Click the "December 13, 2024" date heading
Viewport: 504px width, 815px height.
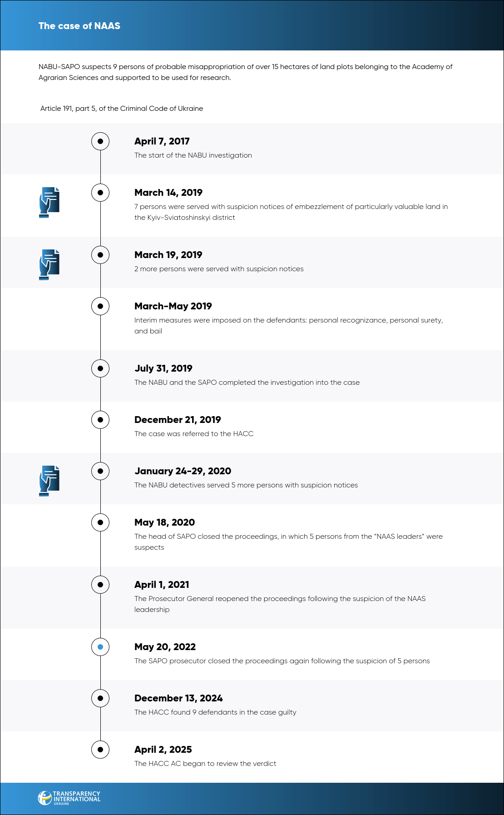click(x=178, y=698)
